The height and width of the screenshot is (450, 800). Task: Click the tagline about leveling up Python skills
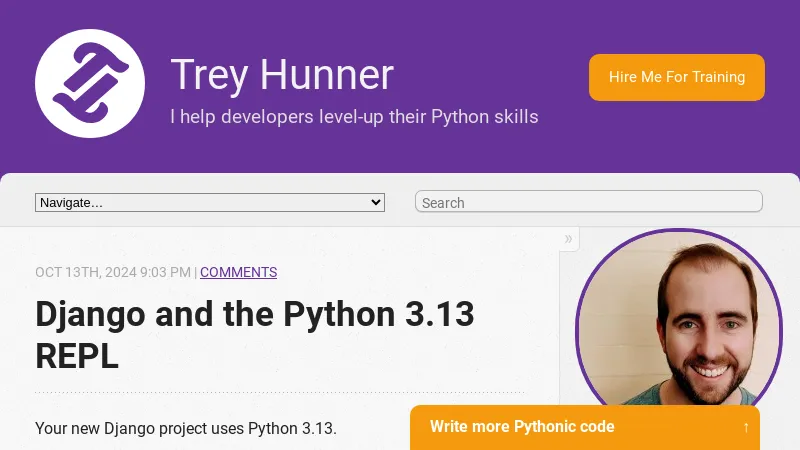point(354,117)
